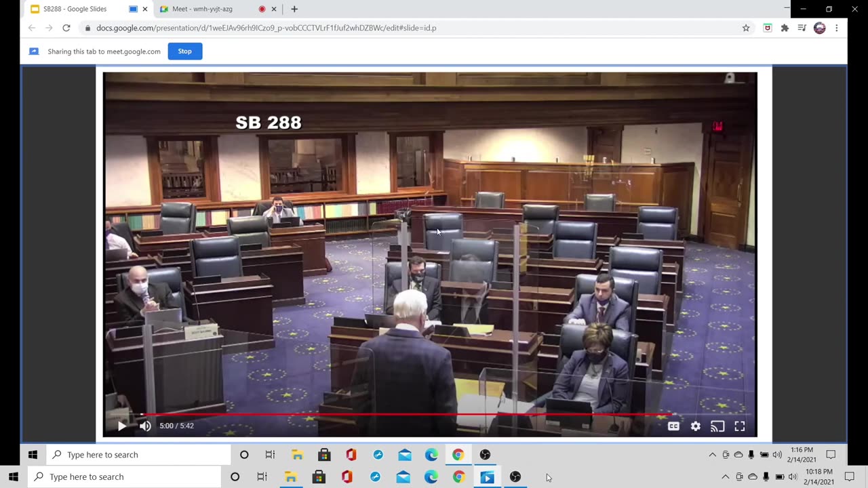
Task: Toggle closed captions on the video
Action: [x=673, y=426]
